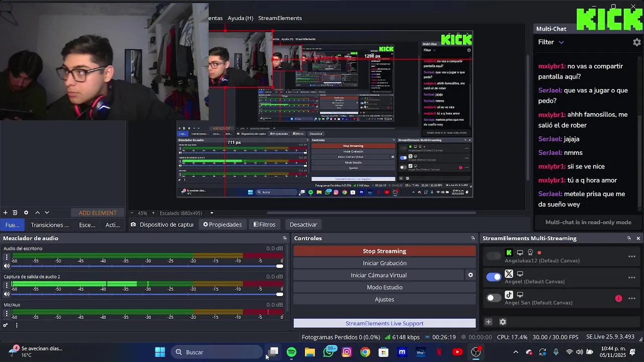This screenshot has height=362, width=644.
Task: Open options menu for Mic/Aux channel
Action: click(x=7, y=314)
